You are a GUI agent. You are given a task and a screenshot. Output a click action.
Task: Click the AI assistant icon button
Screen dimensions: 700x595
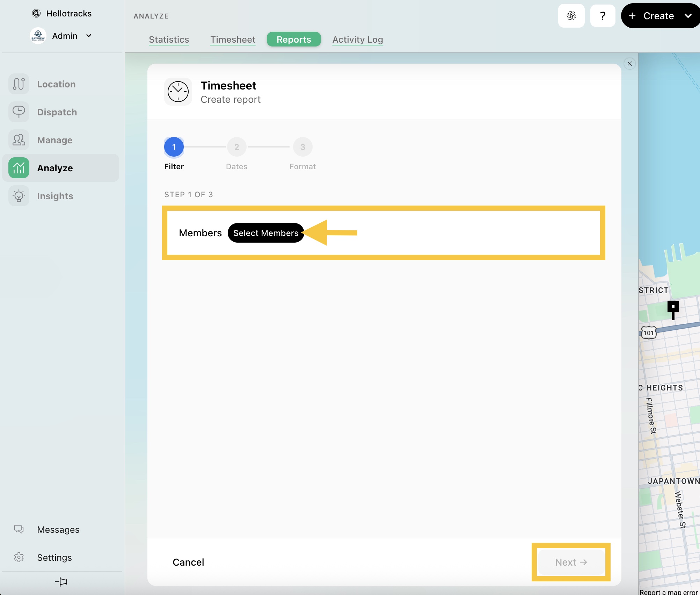(571, 16)
